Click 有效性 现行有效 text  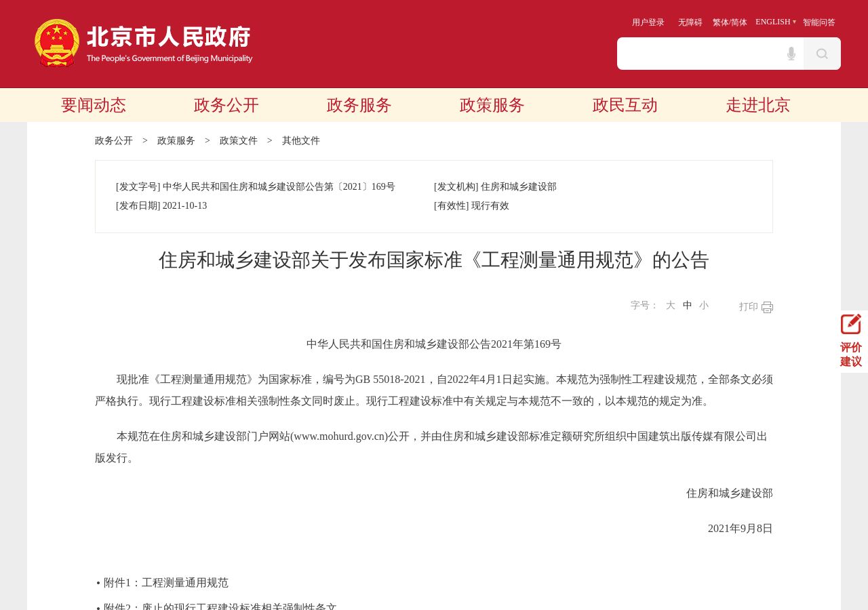(471, 206)
